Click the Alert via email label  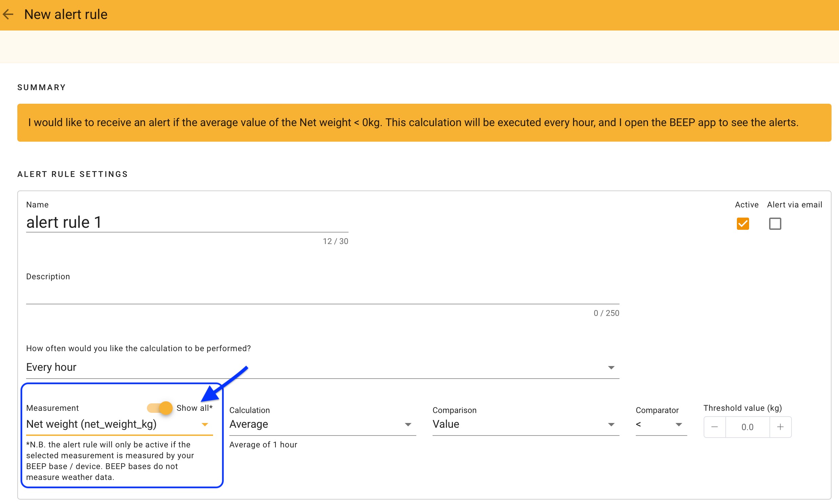pos(795,204)
